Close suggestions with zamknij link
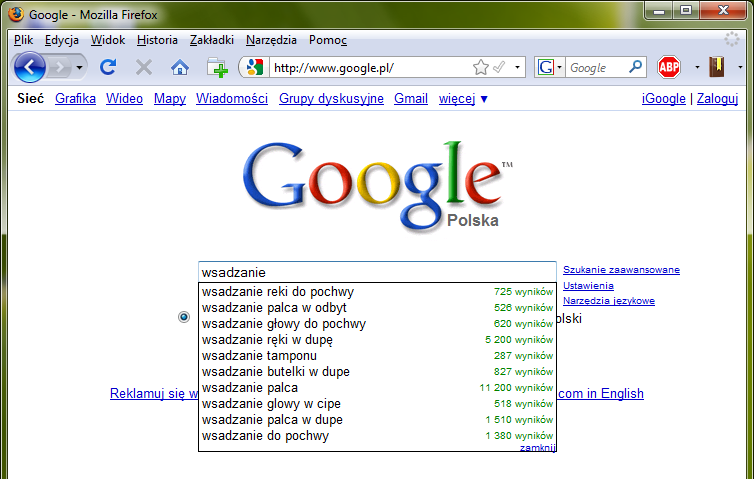Image resolution: width=755 pixels, height=479 pixels. tap(537, 448)
